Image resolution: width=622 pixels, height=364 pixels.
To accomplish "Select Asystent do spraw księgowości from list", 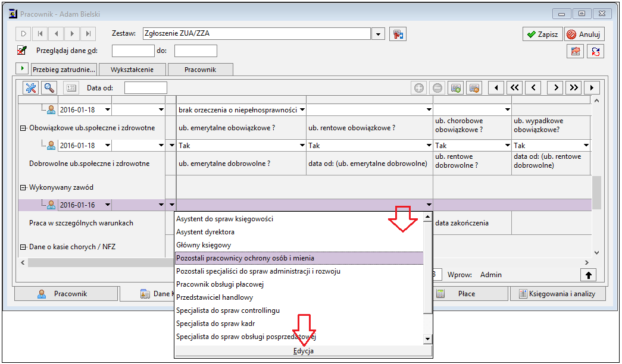I will pyautogui.click(x=299, y=219).
